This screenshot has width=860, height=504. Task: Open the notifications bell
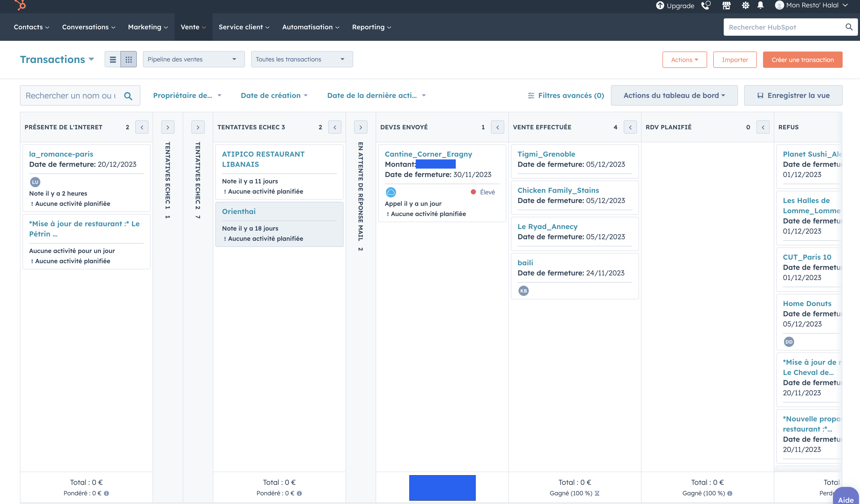(x=760, y=5)
